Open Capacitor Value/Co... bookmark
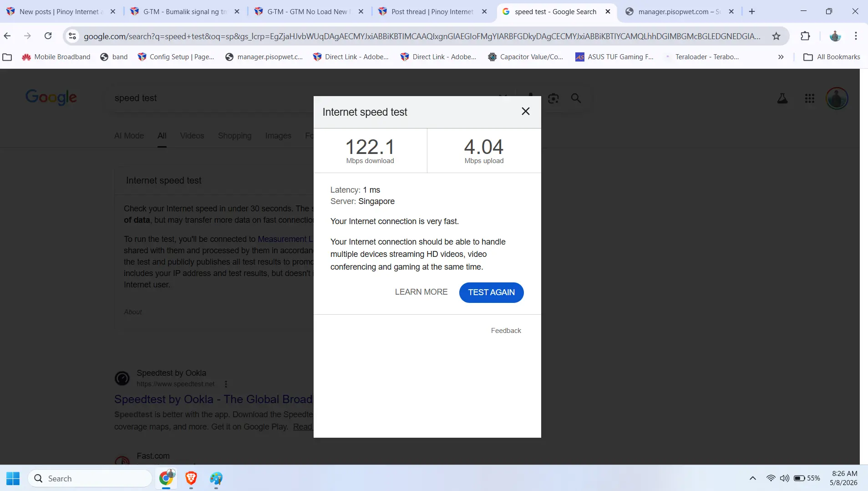The height and width of the screenshot is (491, 868). click(x=526, y=57)
